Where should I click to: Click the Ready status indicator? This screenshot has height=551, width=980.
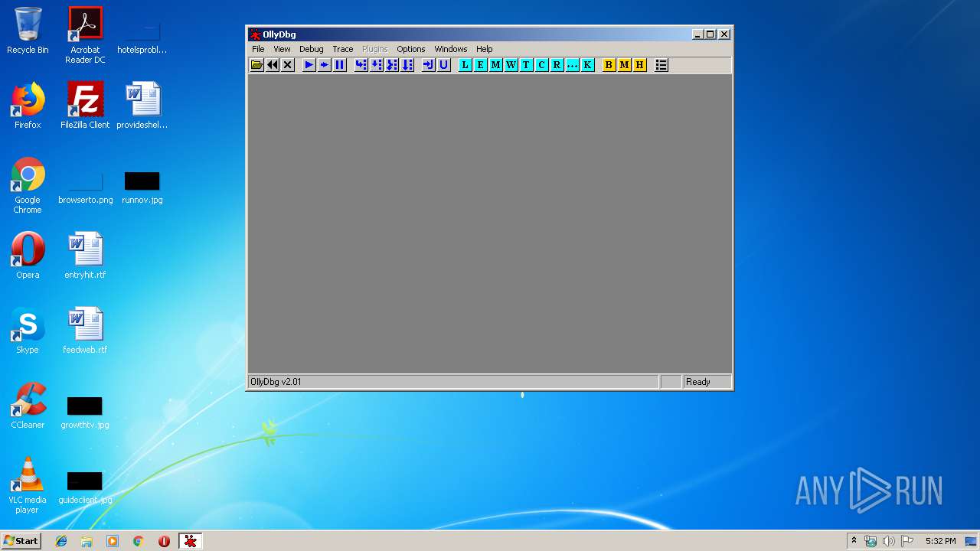[698, 382]
